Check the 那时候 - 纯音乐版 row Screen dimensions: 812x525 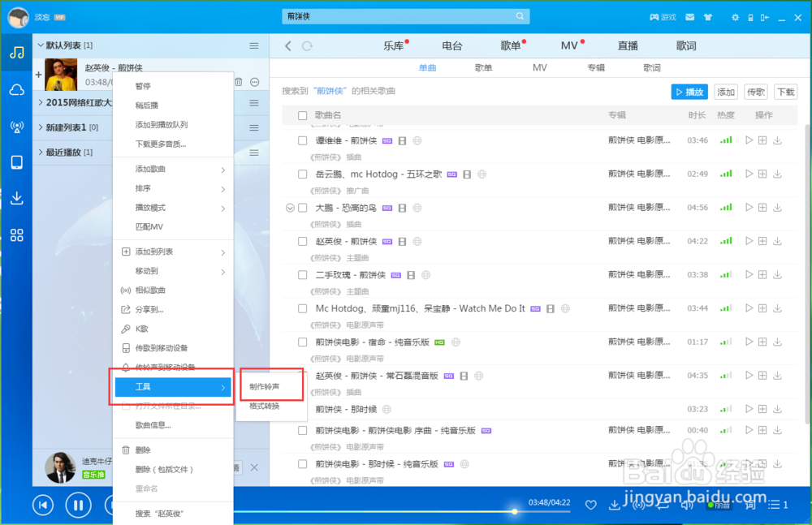coord(302,464)
